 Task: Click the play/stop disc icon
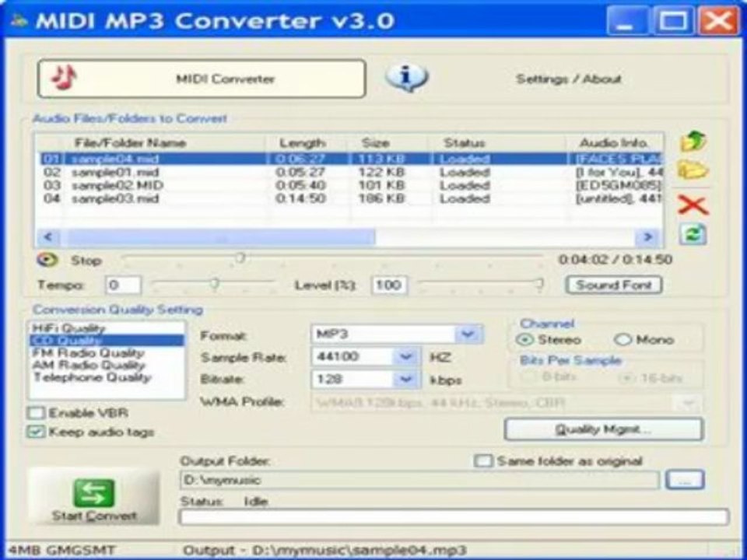click(47, 260)
